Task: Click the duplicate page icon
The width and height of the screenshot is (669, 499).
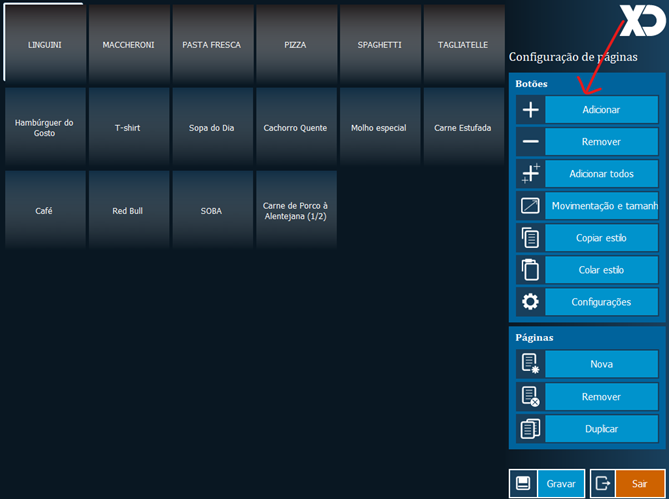Action: [x=530, y=429]
